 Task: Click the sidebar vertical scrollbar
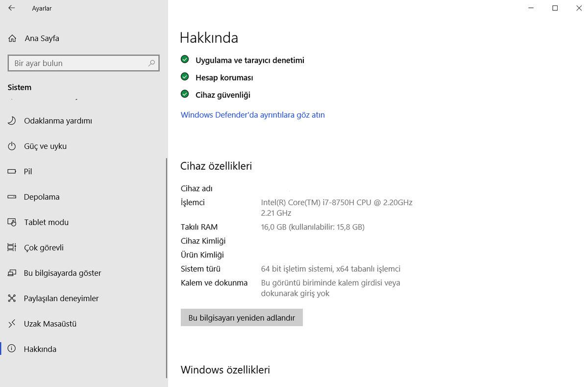(x=167, y=267)
